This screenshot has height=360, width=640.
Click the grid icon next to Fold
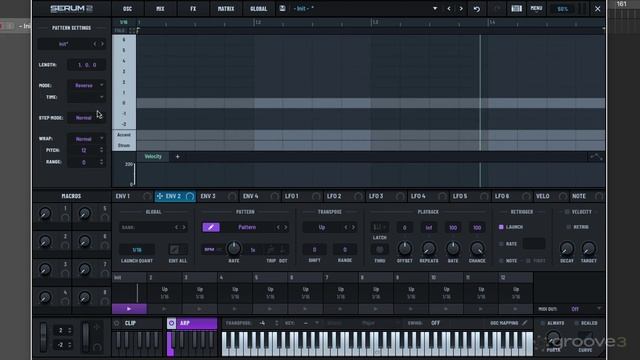[x=132, y=31]
